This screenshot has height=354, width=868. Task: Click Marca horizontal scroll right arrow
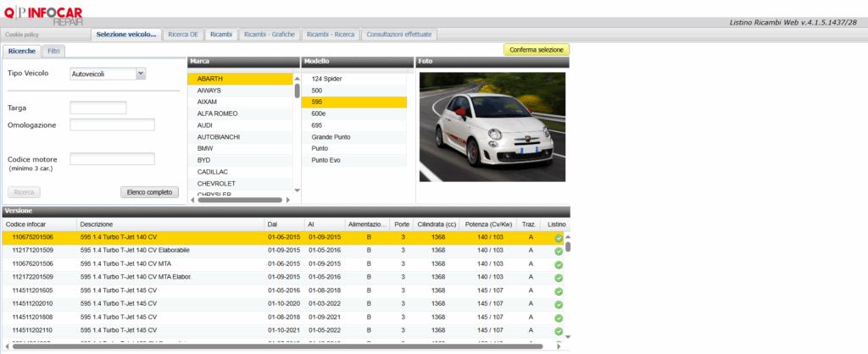pos(288,200)
